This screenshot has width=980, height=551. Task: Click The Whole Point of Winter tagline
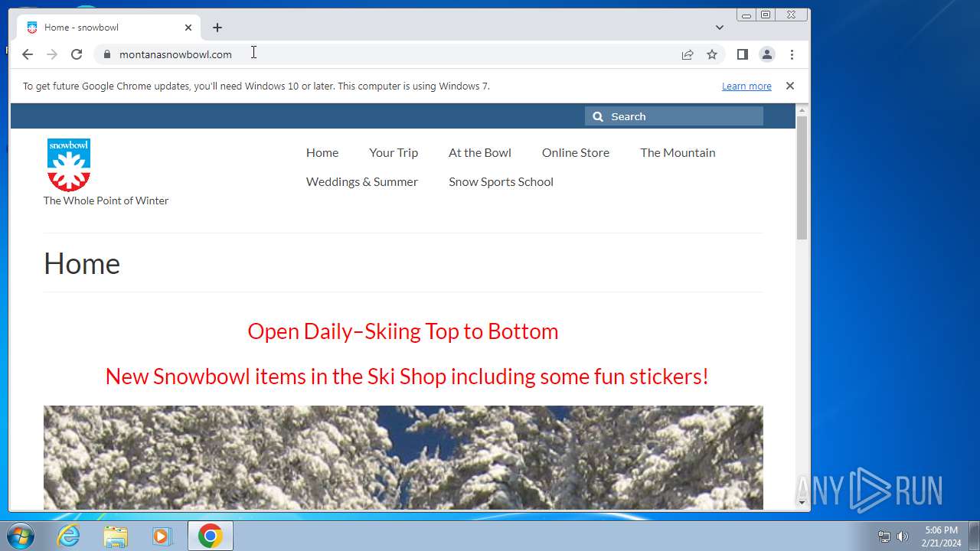[106, 201]
